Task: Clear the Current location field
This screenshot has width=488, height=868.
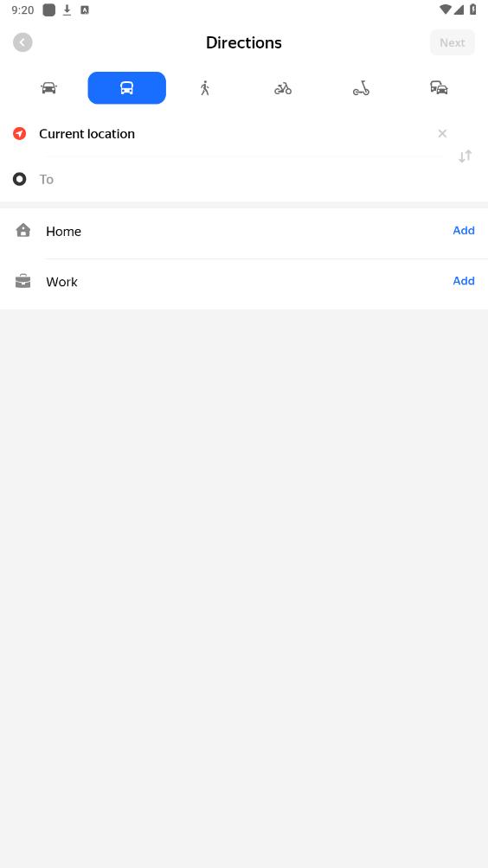Action: click(442, 133)
